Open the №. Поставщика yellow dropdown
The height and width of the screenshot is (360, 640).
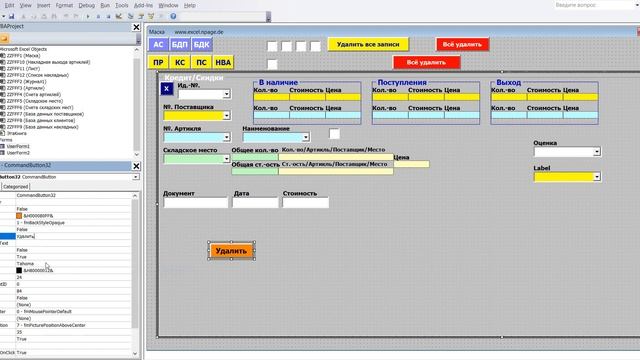227,116
